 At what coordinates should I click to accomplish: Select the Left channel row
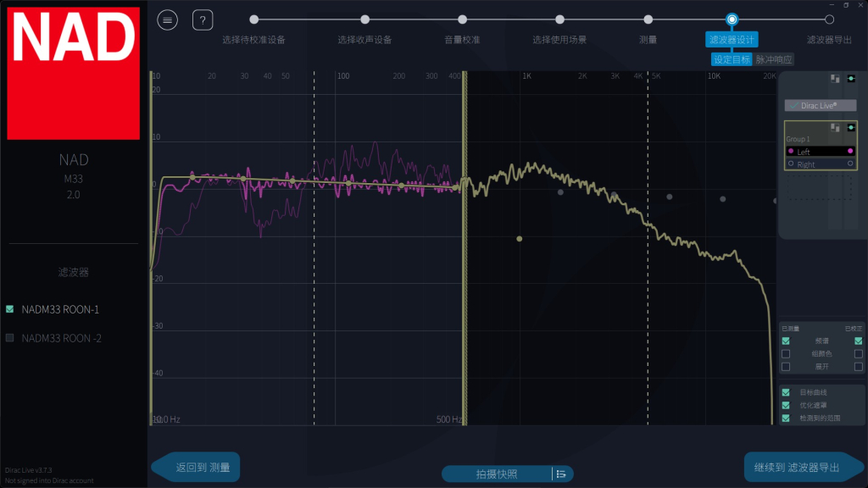821,152
